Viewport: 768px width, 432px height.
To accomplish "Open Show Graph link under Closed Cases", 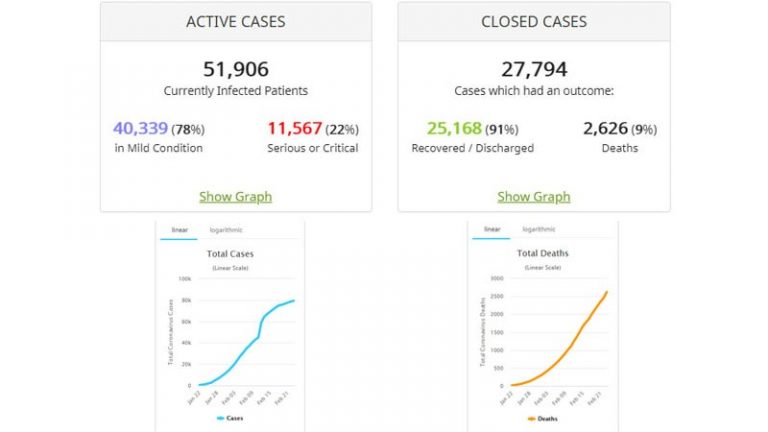I will [x=533, y=197].
